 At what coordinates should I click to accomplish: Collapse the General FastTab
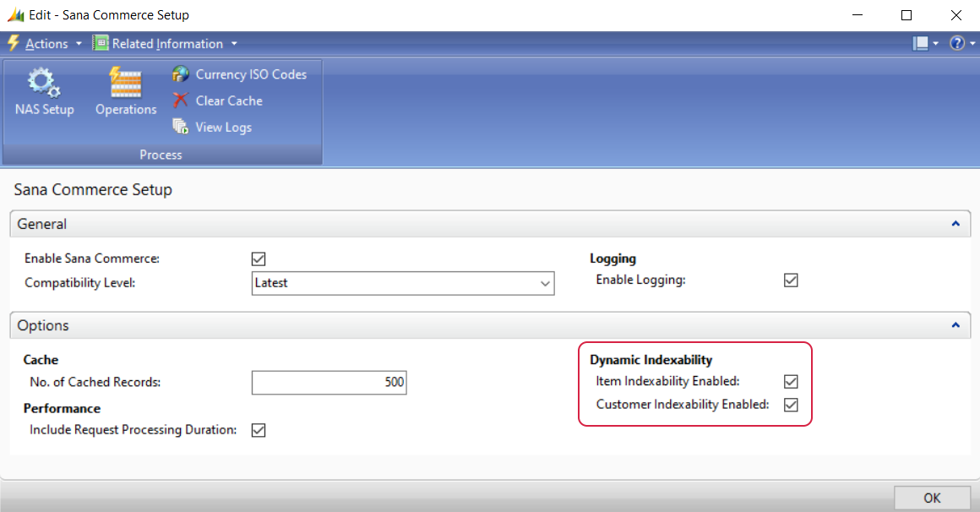click(x=955, y=224)
